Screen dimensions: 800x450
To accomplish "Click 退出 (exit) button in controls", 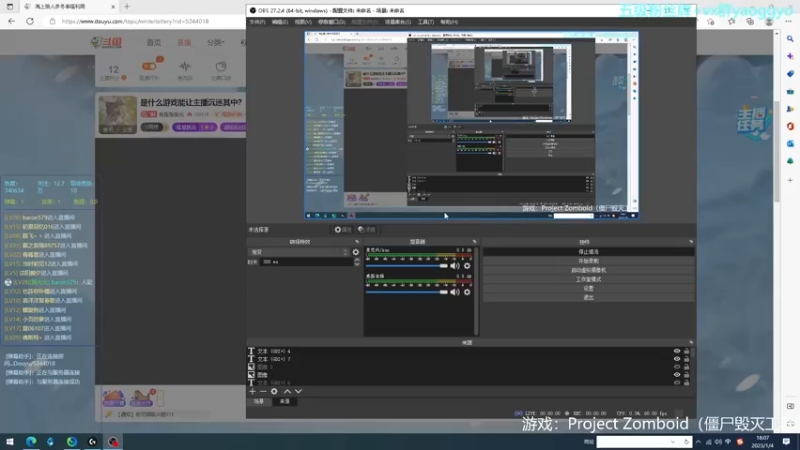I will tap(588, 297).
